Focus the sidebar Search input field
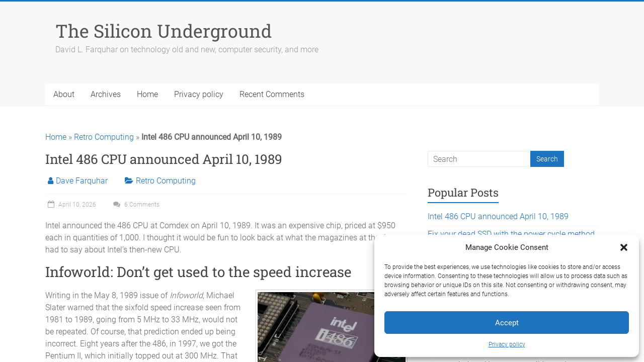644x362 pixels. [479, 159]
